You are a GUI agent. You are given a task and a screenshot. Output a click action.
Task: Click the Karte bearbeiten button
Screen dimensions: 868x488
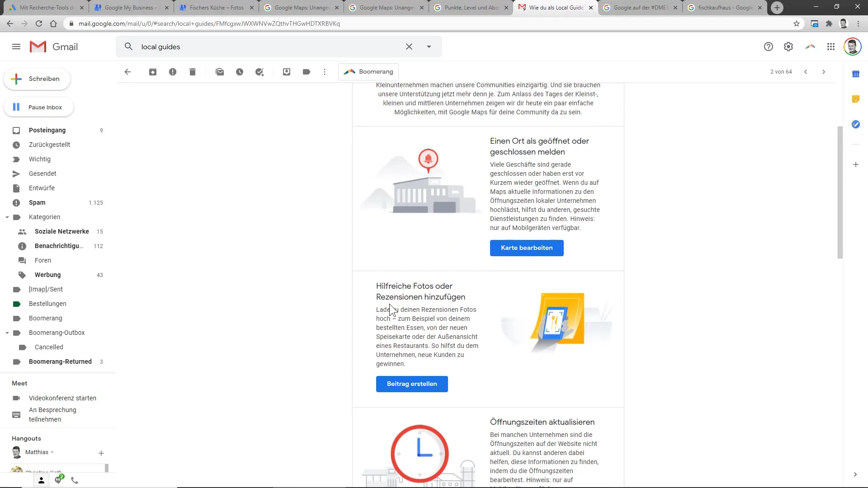[x=527, y=248]
